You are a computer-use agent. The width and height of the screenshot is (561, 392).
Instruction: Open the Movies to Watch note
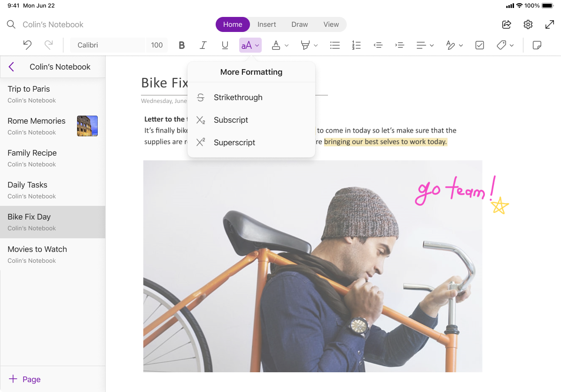coord(37,249)
